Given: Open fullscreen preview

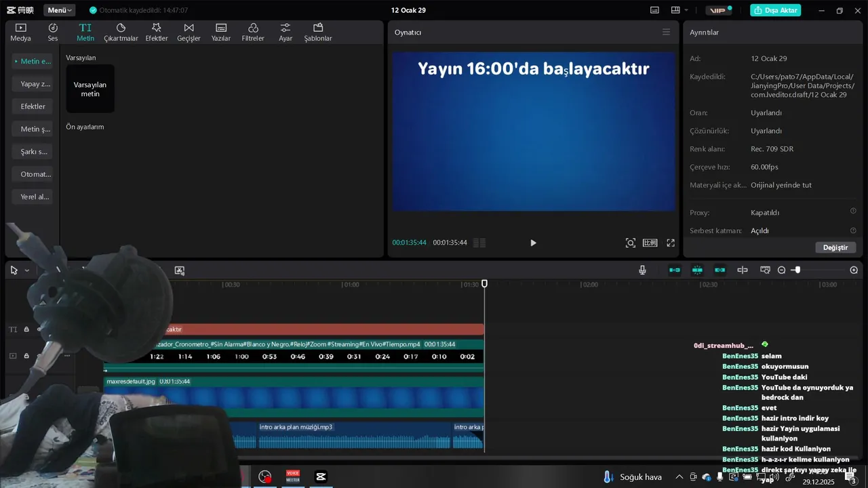Looking at the screenshot, I should pyautogui.click(x=671, y=243).
